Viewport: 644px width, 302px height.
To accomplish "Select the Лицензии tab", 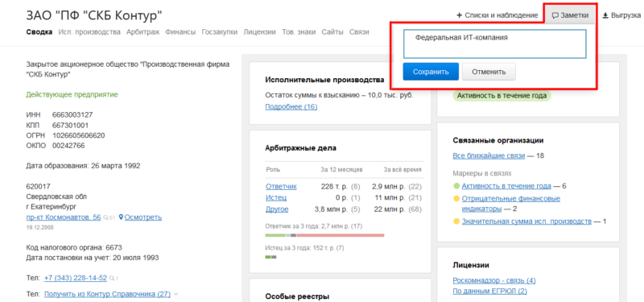I will [259, 31].
